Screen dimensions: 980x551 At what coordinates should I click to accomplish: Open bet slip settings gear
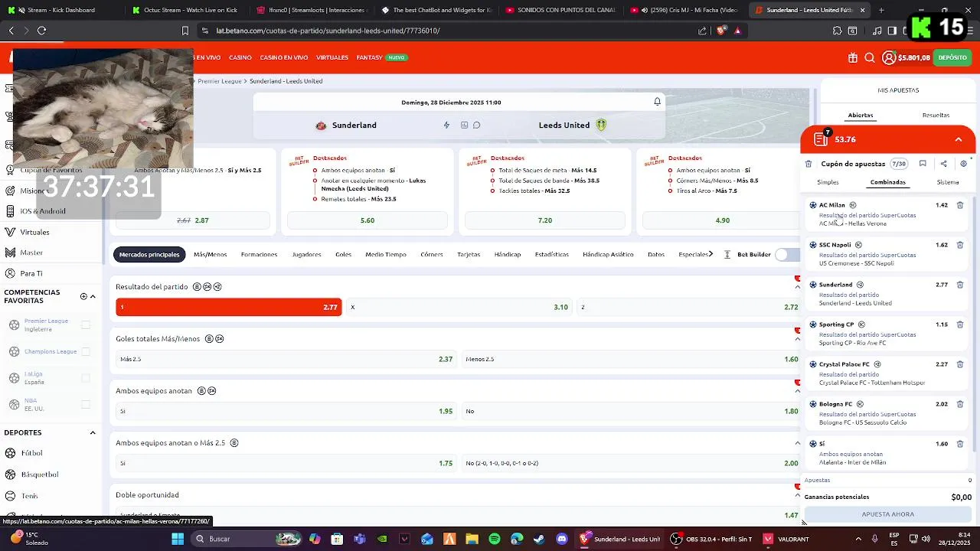click(x=963, y=164)
